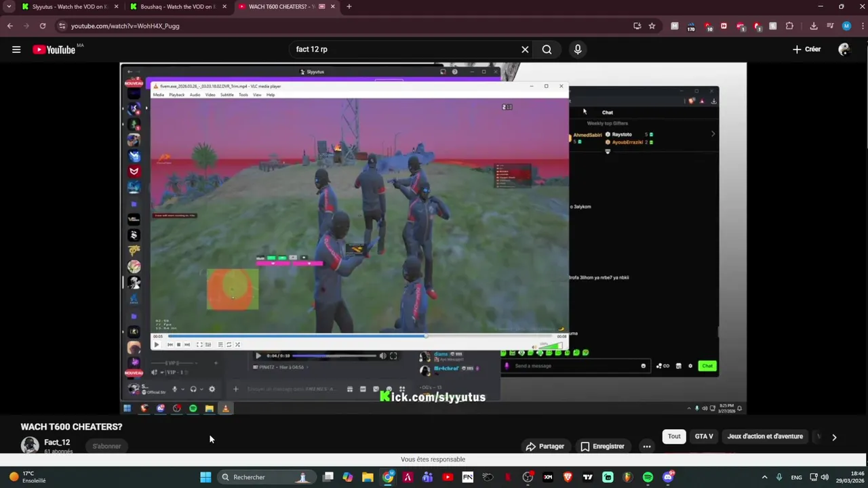The height and width of the screenshot is (488, 868).
Task: Close the Slyyutus VOD tab
Action: 116,7
